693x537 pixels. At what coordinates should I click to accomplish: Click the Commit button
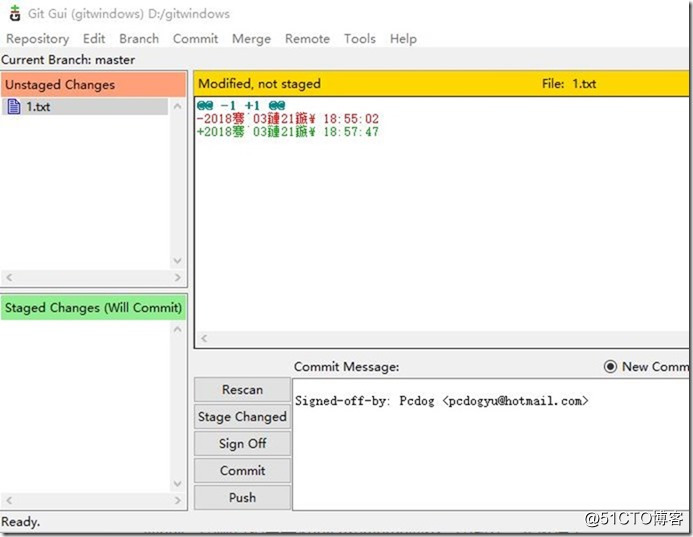point(242,470)
